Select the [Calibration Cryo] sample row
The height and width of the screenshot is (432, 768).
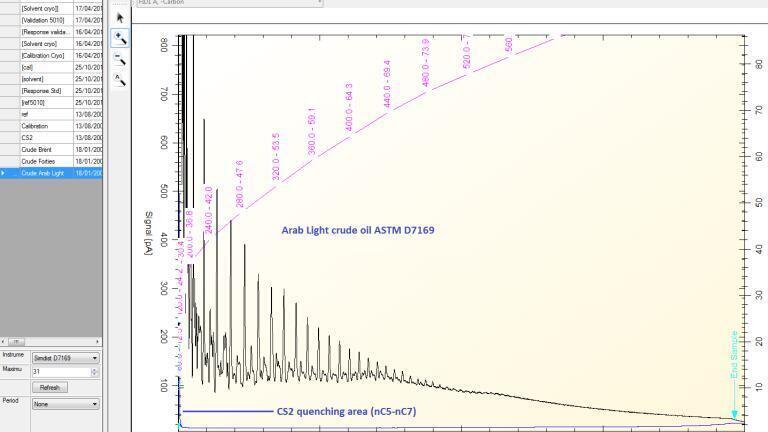coord(51,55)
